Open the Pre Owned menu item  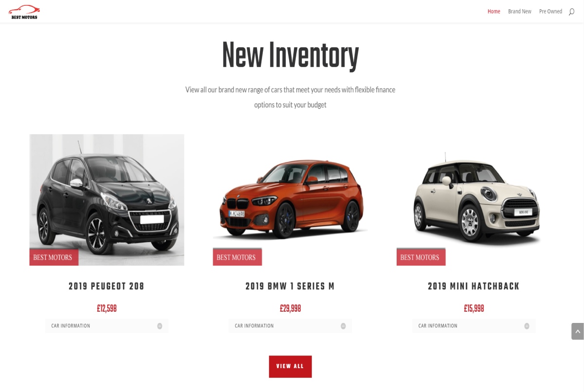click(550, 12)
